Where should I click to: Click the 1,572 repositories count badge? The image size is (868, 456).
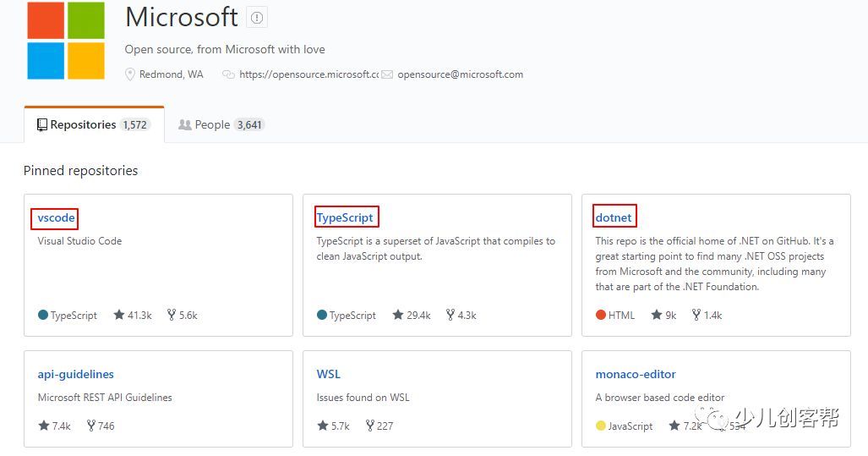[135, 124]
